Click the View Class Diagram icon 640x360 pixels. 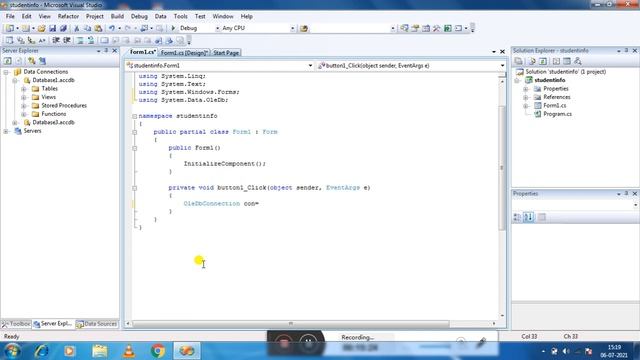(578, 61)
